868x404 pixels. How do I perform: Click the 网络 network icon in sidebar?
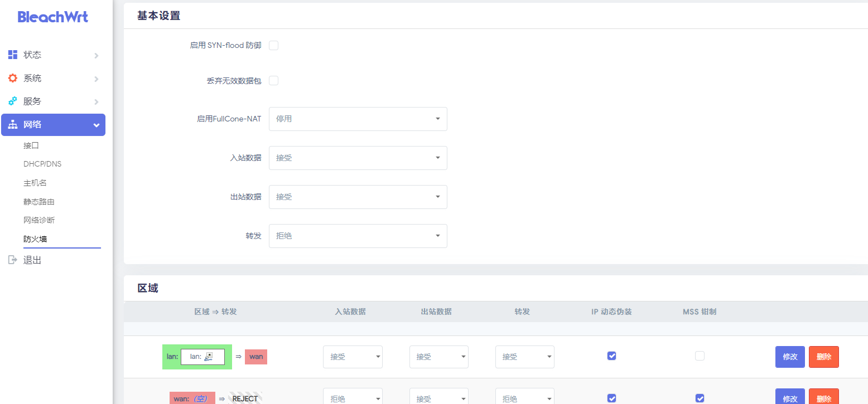[12, 125]
